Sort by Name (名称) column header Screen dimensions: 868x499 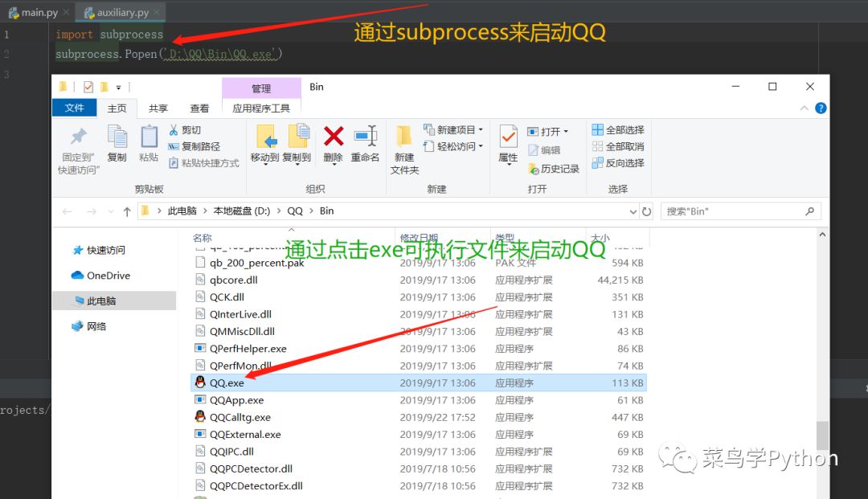[x=202, y=238]
